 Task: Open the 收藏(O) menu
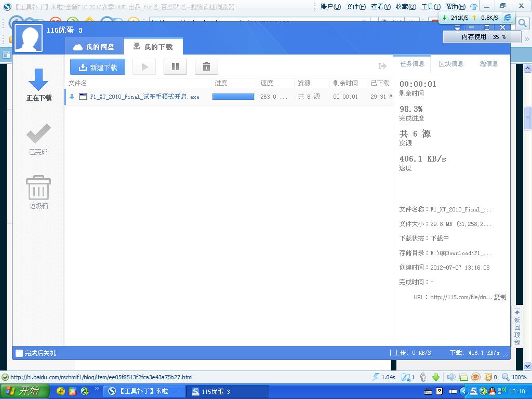pyautogui.click(x=406, y=7)
